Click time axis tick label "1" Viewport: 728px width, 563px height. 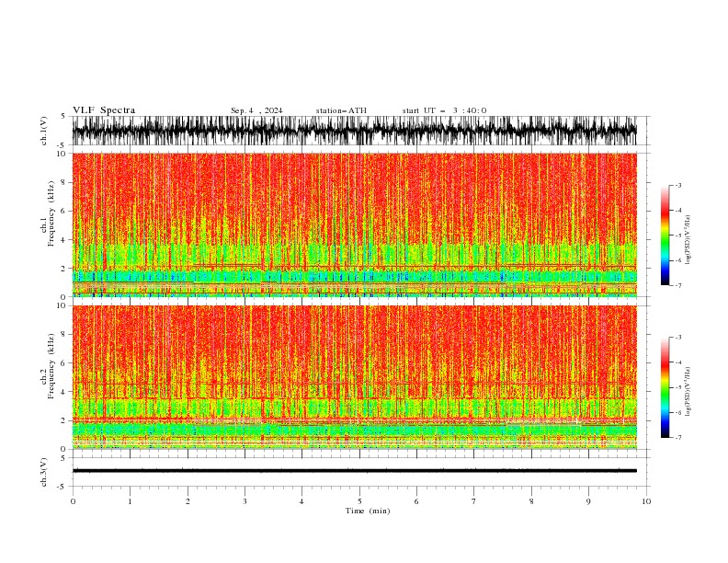[x=130, y=501]
